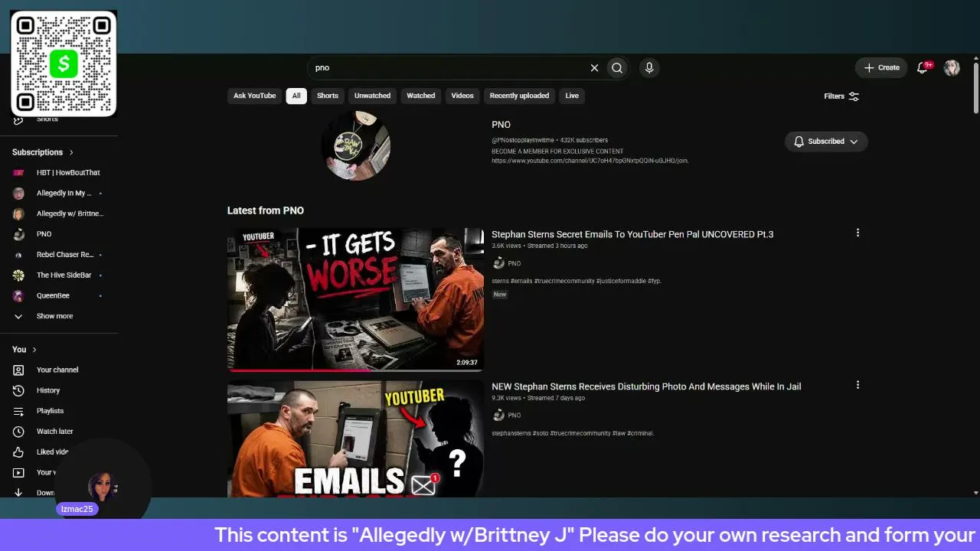Screen dimensions: 980x551
Task: Open the account avatar menu
Action: [952, 67]
